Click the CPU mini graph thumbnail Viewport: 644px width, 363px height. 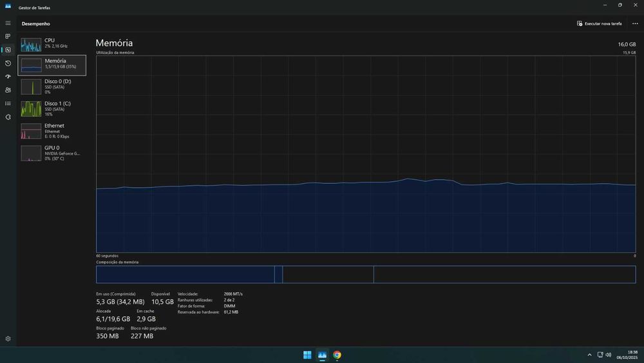[31, 44]
